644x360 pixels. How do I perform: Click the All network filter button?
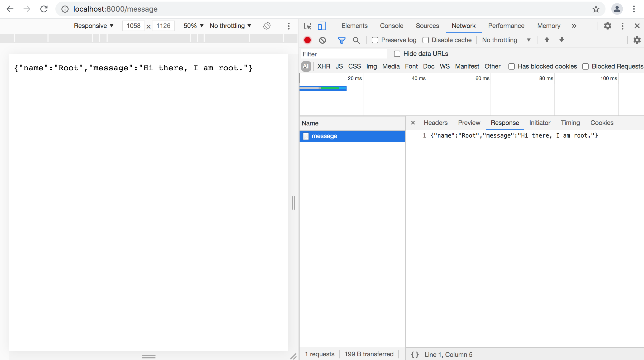tap(306, 66)
